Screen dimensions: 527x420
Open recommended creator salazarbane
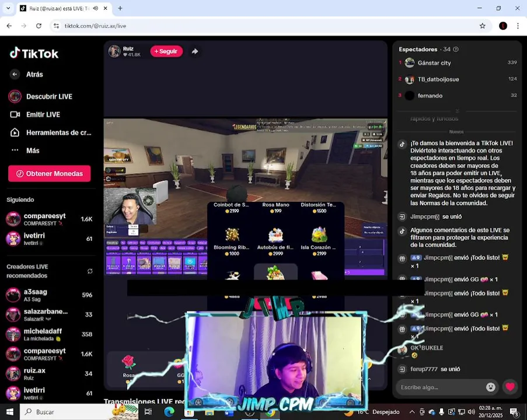click(x=50, y=315)
